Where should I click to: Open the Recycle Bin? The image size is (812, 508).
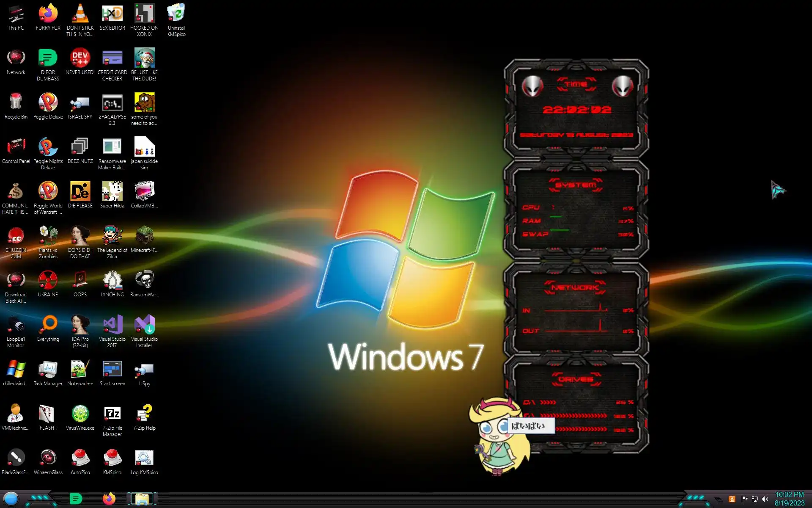16,103
